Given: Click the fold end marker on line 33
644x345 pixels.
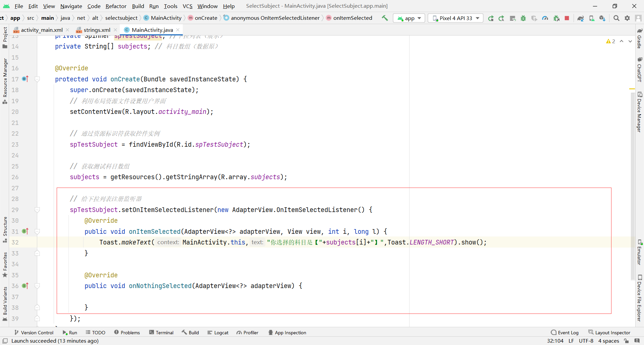Looking at the screenshot, I should click(x=37, y=253).
